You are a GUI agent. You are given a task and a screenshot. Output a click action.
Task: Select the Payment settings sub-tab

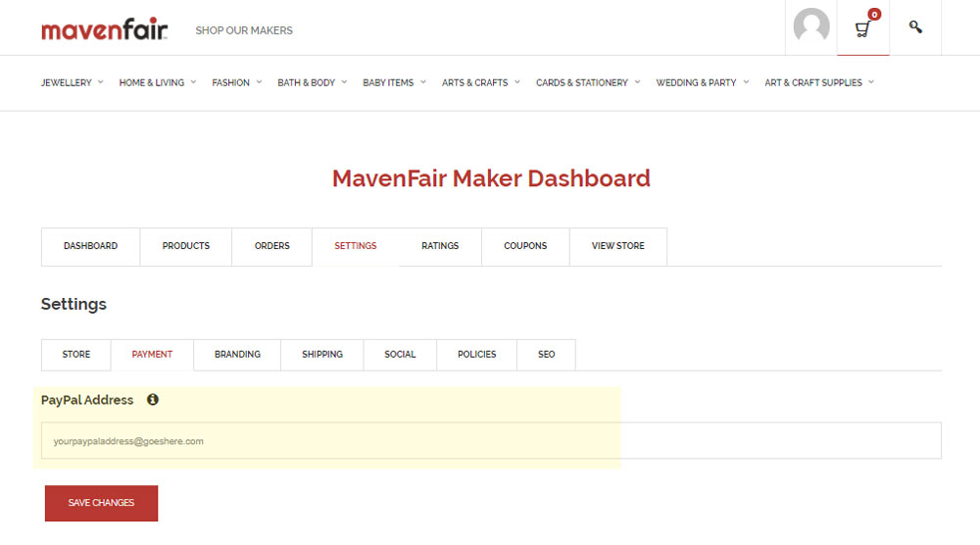click(152, 355)
